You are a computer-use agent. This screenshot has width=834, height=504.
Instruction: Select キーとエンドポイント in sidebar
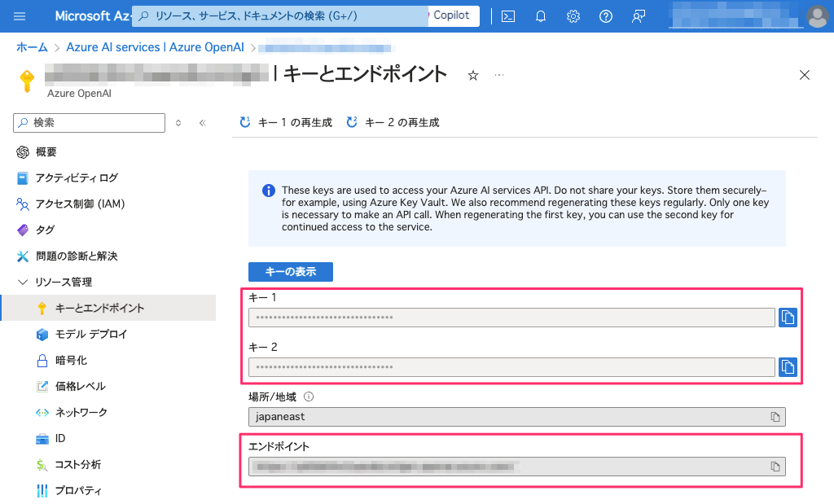click(108, 309)
